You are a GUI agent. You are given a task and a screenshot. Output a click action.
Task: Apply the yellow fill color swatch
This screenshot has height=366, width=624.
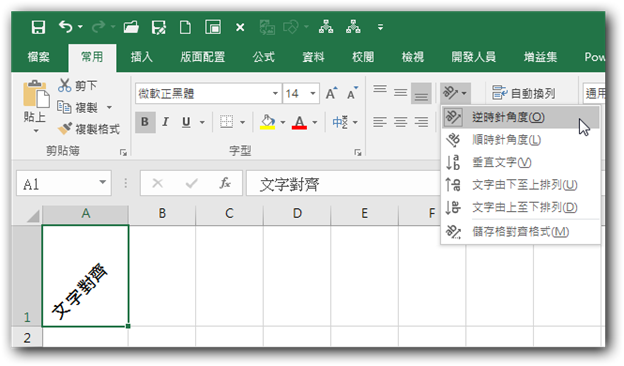pyautogui.click(x=267, y=122)
